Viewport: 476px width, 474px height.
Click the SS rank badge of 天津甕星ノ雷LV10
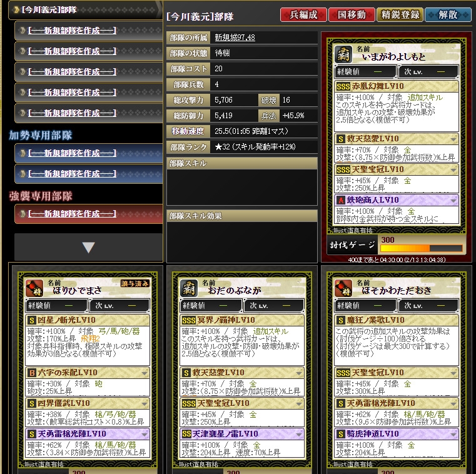coord(186,434)
